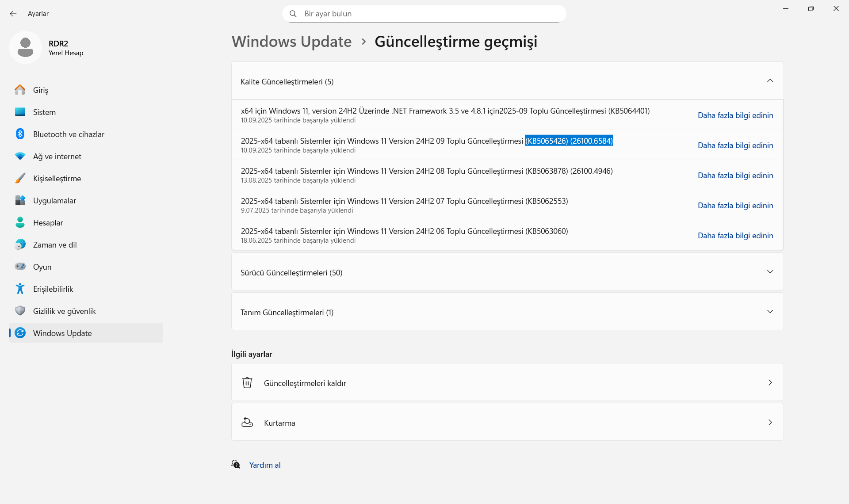
Task: Open 'Daha fazla bilgi edinin' for KB5062553
Action: click(735, 205)
